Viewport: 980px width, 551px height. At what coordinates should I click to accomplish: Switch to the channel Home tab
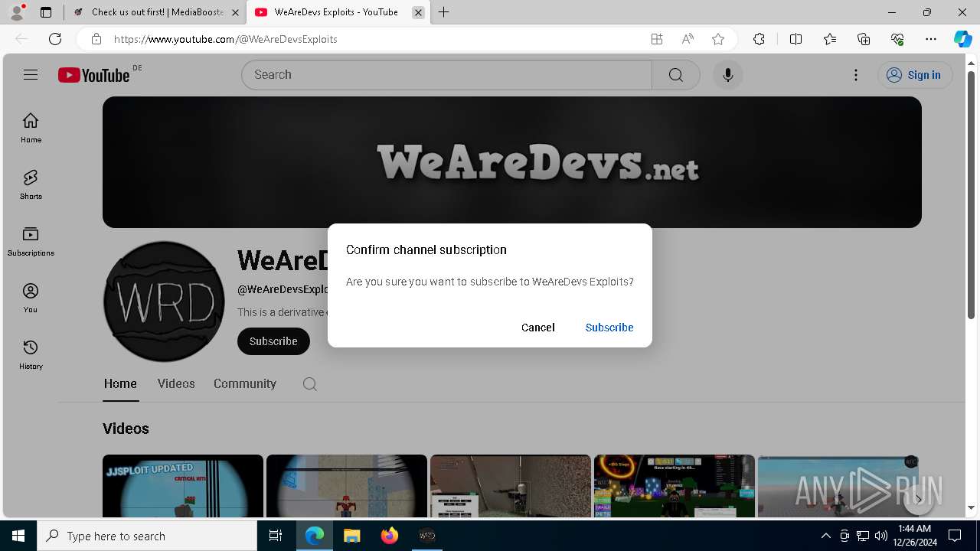click(120, 384)
